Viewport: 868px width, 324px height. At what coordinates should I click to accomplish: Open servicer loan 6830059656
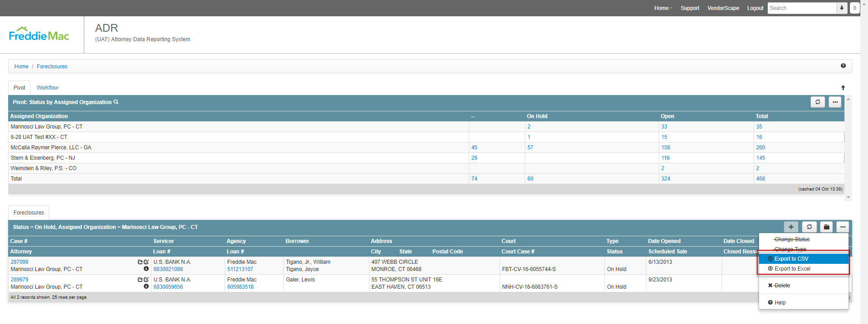[x=168, y=287]
